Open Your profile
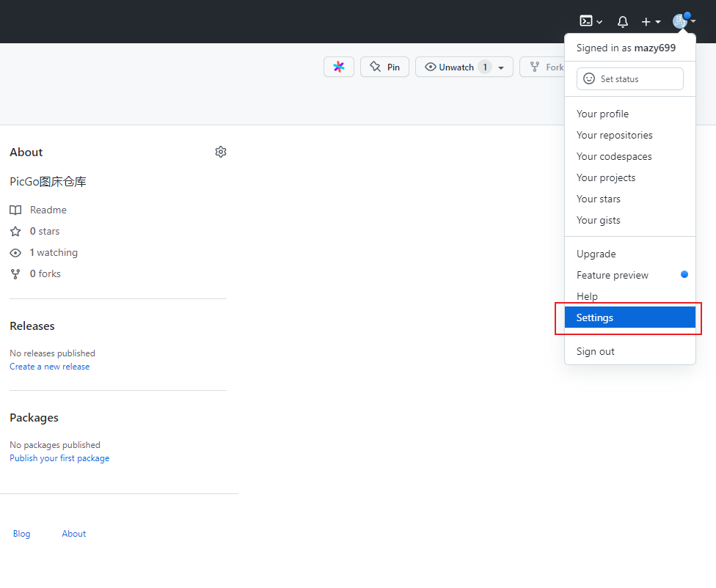 click(x=630, y=114)
